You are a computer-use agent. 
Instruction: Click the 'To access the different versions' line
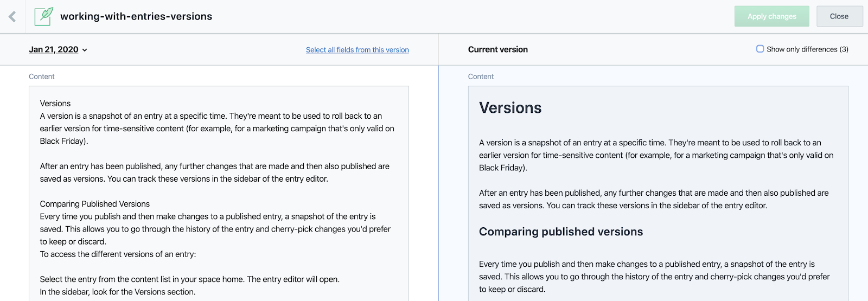pos(118,254)
